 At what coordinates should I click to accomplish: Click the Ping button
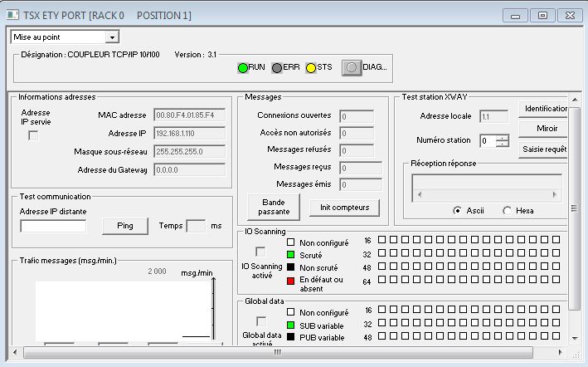click(x=125, y=226)
